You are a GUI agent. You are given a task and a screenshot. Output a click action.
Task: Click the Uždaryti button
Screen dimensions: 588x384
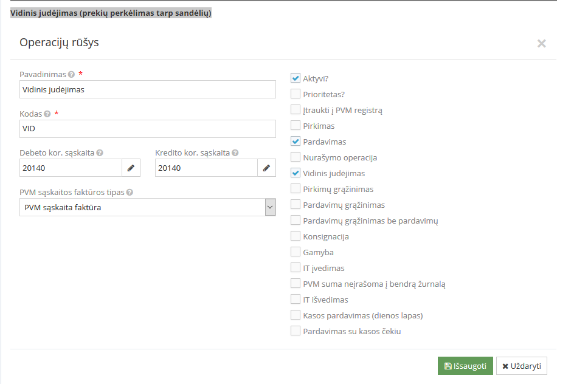point(522,366)
